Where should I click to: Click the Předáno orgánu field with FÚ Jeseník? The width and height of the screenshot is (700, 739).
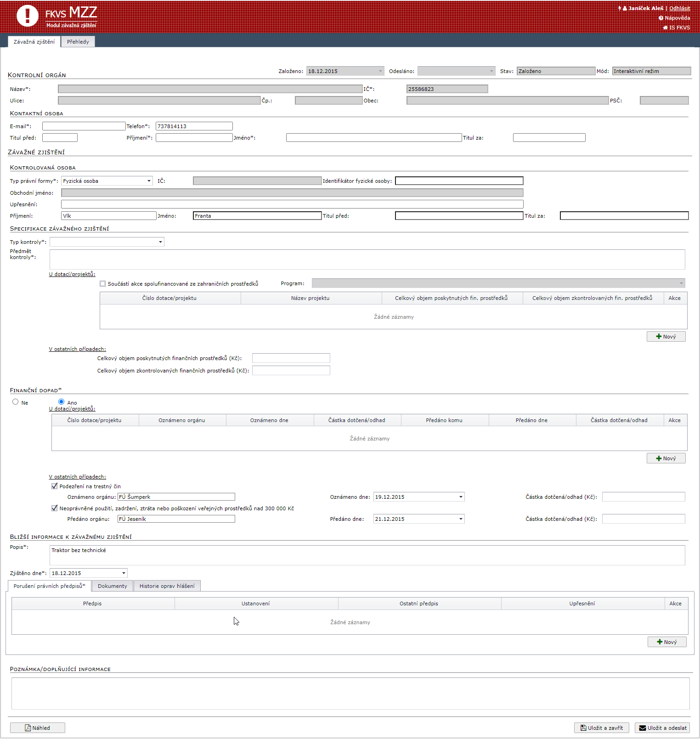(176, 519)
